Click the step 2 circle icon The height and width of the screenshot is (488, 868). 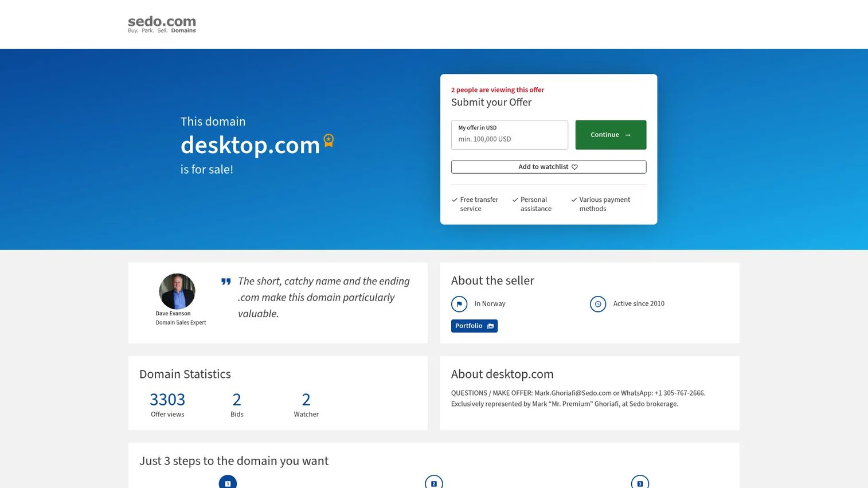[434, 483]
